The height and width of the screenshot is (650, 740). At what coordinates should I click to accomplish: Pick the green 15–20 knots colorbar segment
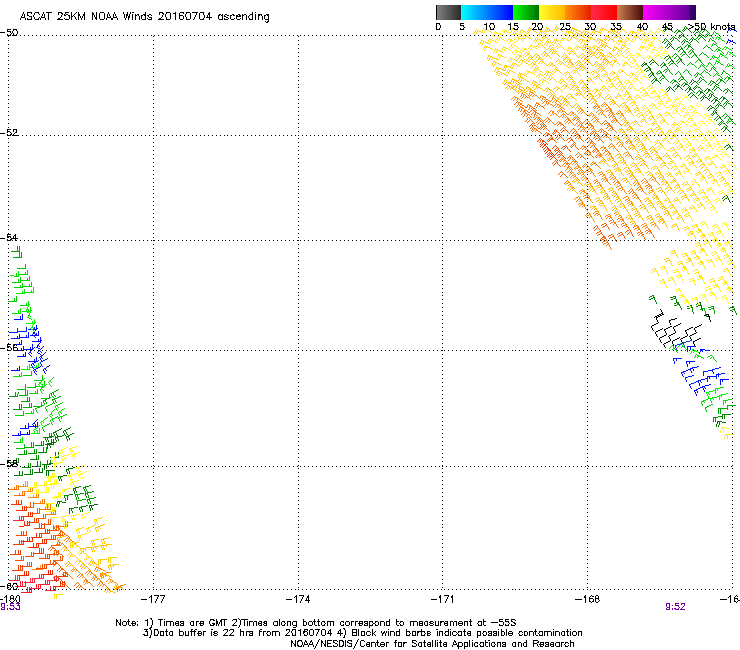[526, 12]
